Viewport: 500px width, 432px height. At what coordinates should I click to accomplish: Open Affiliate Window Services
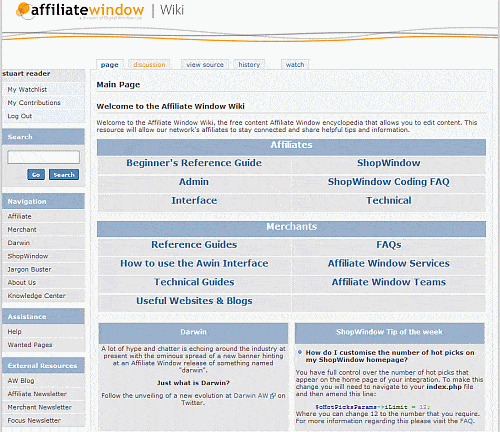click(x=389, y=263)
